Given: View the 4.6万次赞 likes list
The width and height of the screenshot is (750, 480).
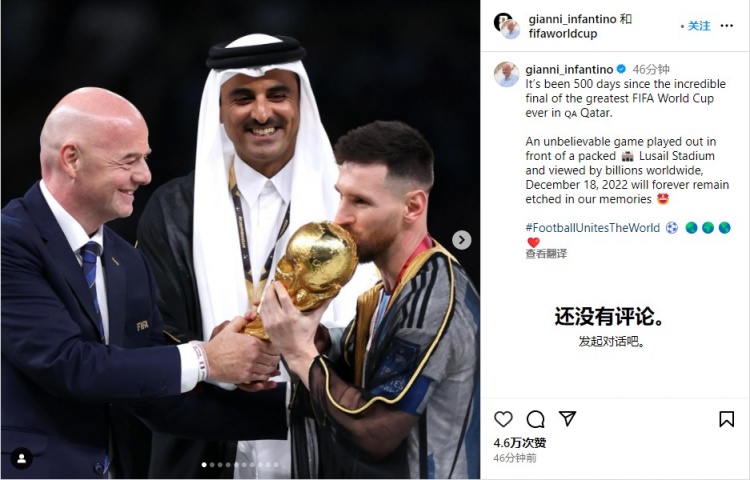Looking at the screenshot, I should (520, 443).
